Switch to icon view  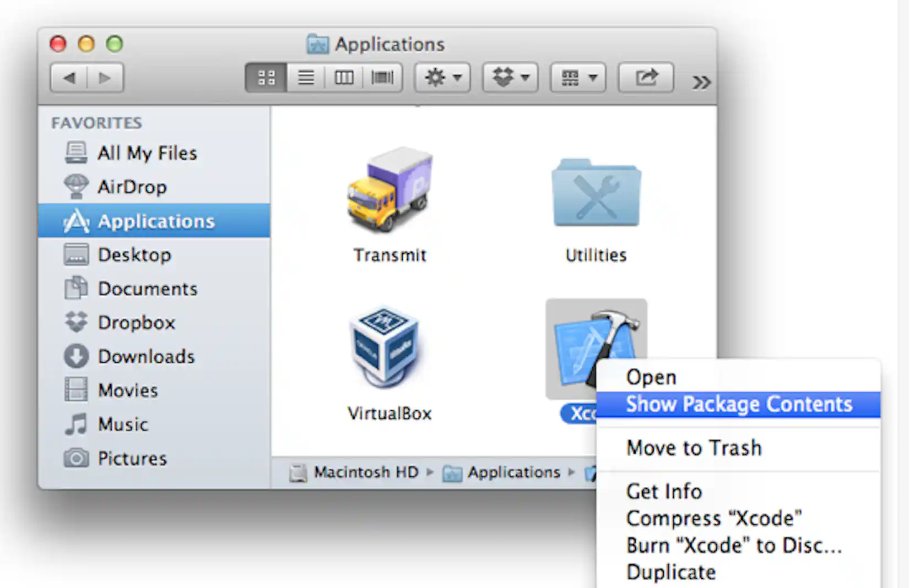[266, 78]
